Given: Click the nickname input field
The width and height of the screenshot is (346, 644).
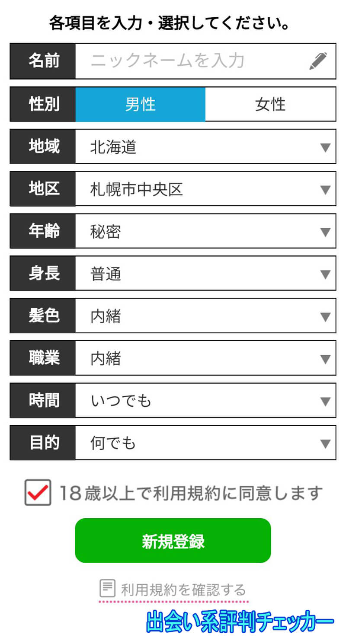Looking at the screenshot, I should tap(190, 61).
